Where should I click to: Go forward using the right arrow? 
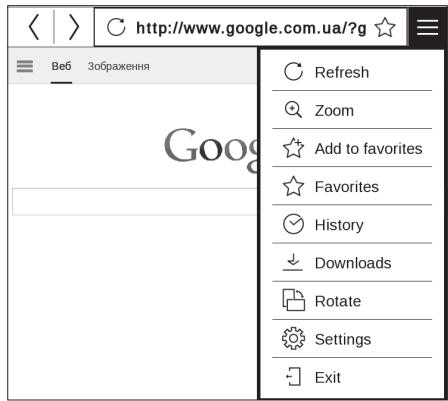pos(74,27)
